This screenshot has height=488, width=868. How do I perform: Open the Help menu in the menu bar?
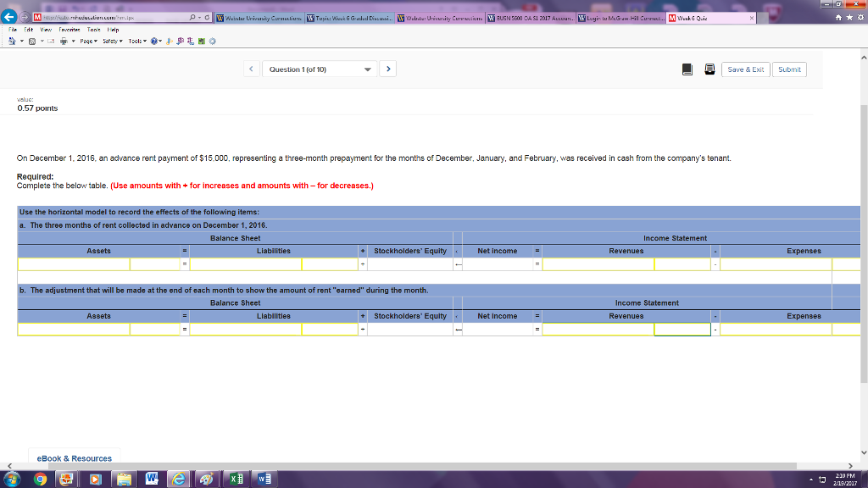click(x=113, y=30)
